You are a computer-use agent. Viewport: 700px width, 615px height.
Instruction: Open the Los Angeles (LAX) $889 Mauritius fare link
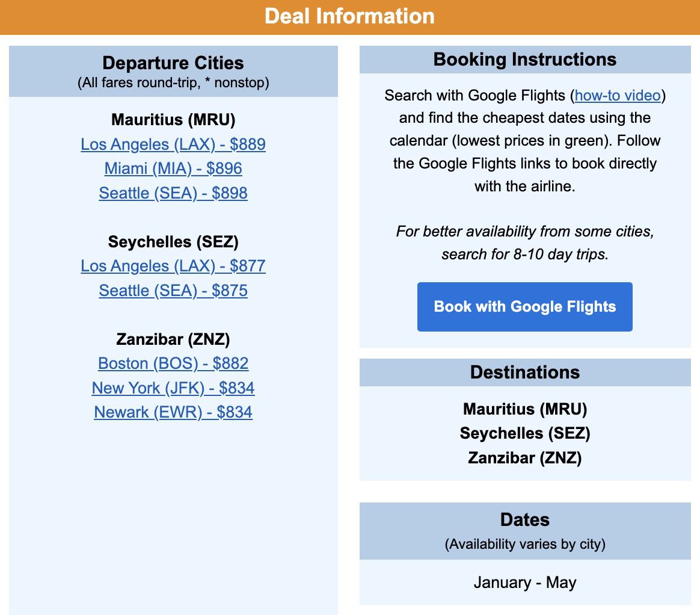pyautogui.click(x=173, y=144)
